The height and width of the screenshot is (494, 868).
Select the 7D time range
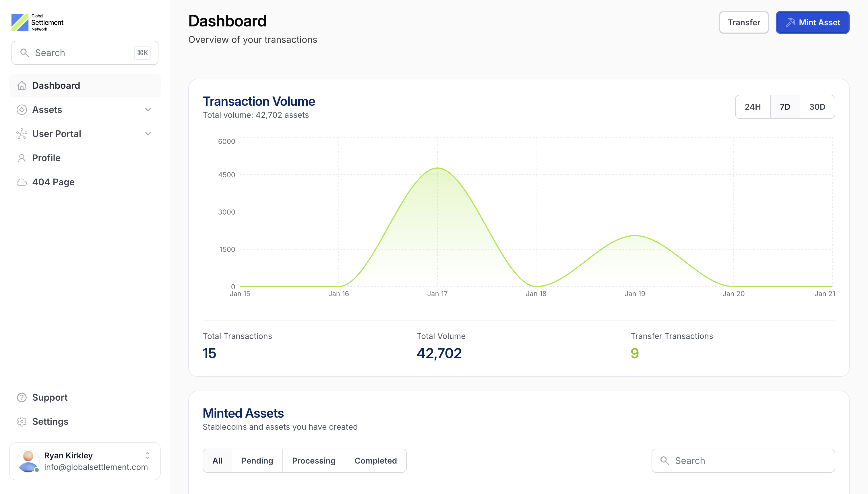785,107
